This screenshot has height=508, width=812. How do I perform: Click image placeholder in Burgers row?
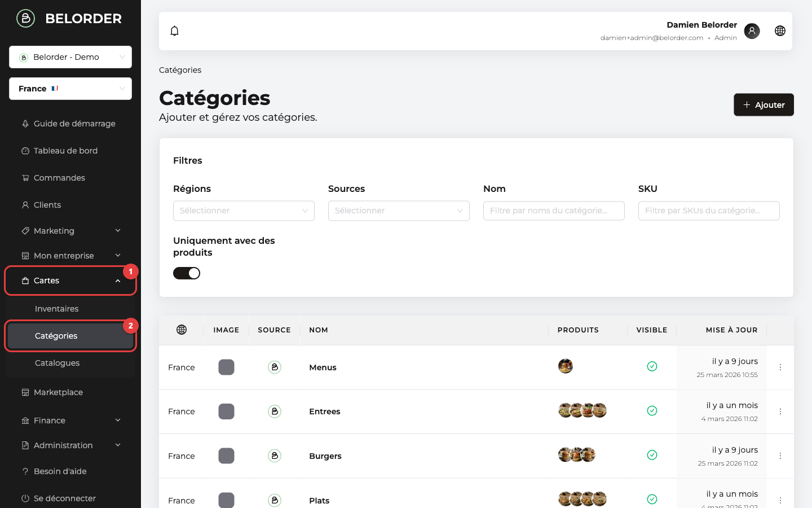[226, 456]
